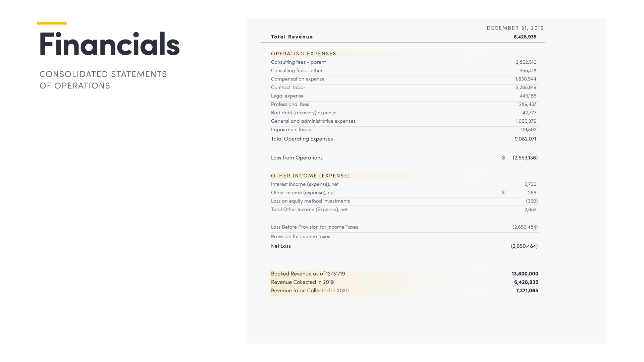
Task: Select the Revenue Collected in 2019 value
Action: click(x=526, y=282)
